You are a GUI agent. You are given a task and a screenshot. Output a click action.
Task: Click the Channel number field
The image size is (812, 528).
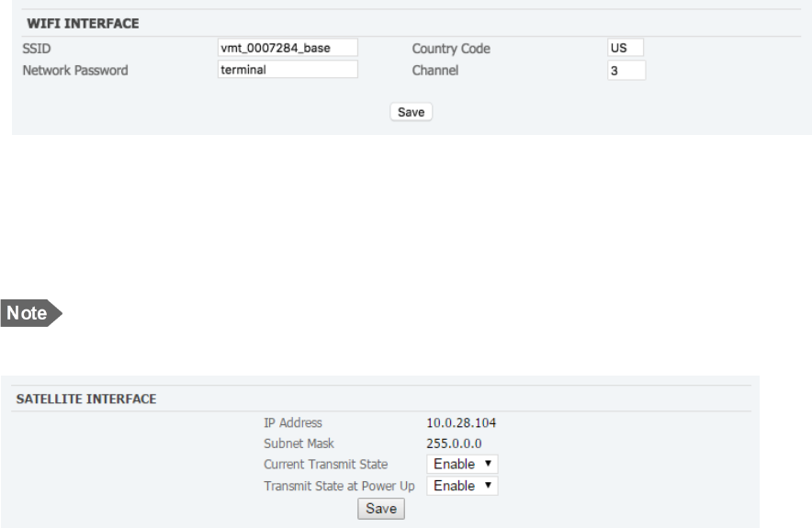pyautogui.click(x=626, y=70)
